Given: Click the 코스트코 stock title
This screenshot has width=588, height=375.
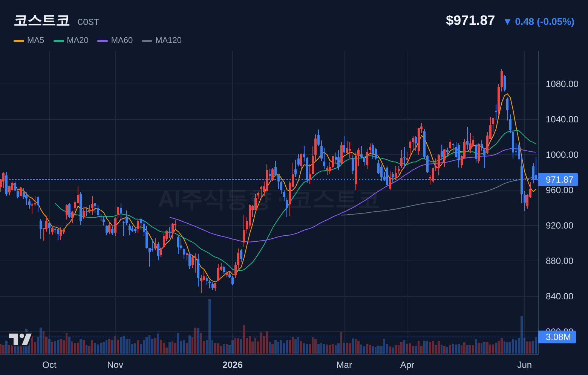Looking at the screenshot, I should (x=42, y=20).
